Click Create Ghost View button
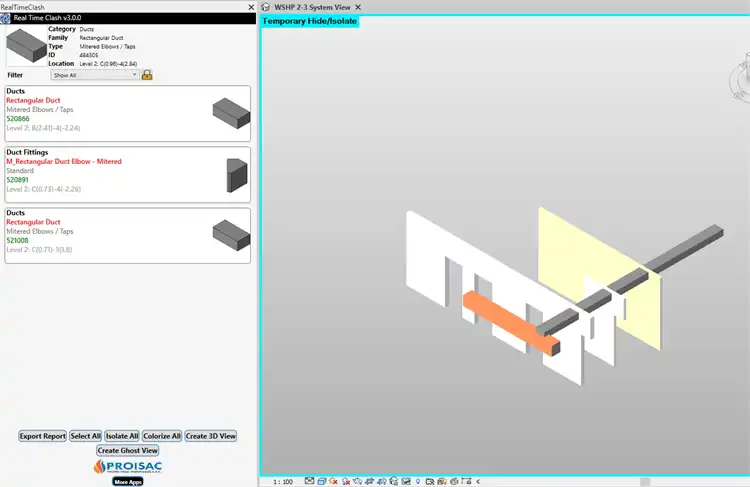This screenshot has height=487, width=750. tap(128, 450)
